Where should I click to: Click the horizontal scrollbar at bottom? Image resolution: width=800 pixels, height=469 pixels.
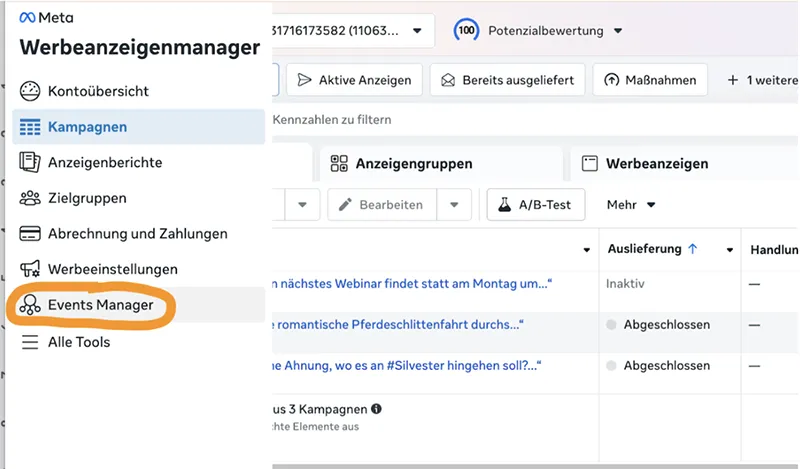point(536,466)
